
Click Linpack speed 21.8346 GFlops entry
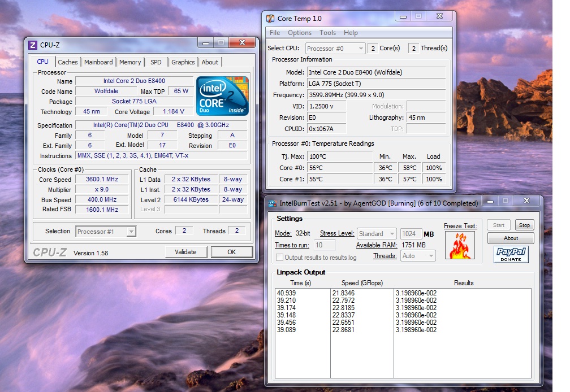point(343,293)
